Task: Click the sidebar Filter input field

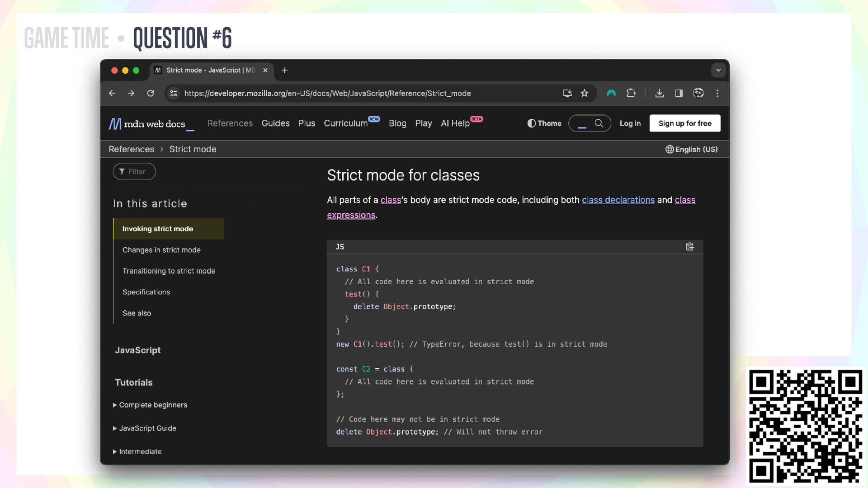Action: (x=134, y=172)
